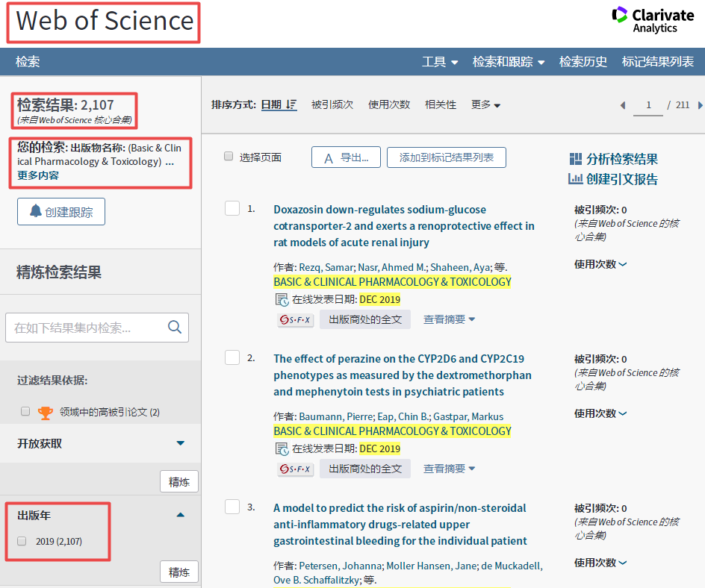The width and height of the screenshot is (705, 588).
Task: Go to previous results page arrow
Action: pos(623,105)
